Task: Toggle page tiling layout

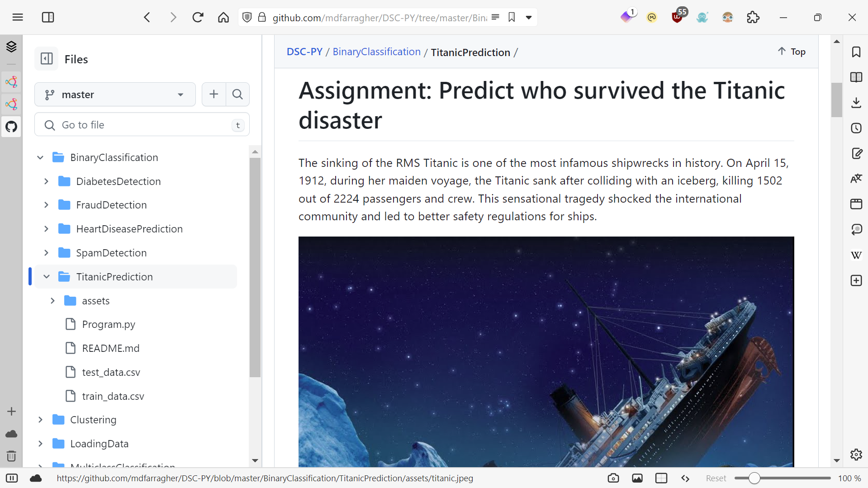Action: tap(661, 478)
